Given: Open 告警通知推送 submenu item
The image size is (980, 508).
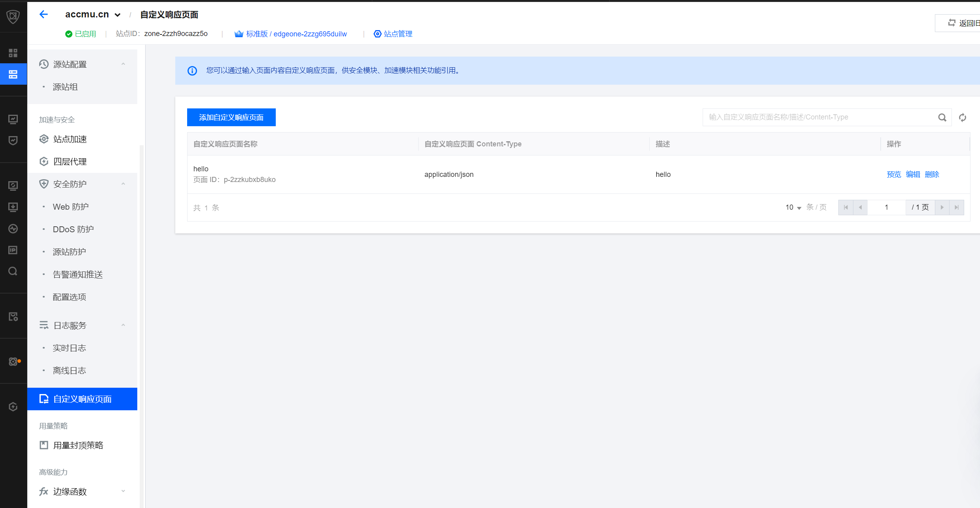Looking at the screenshot, I should pyautogui.click(x=78, y=274).
